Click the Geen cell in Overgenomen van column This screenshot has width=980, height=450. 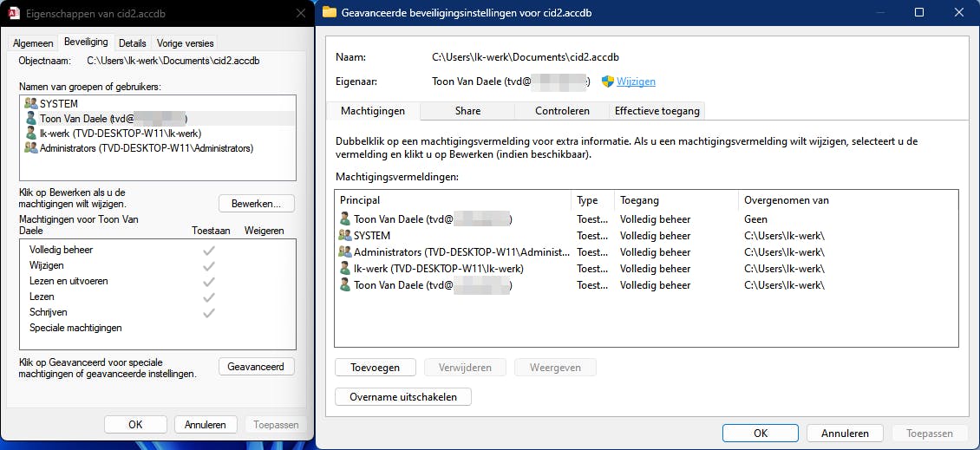point(755,219)
